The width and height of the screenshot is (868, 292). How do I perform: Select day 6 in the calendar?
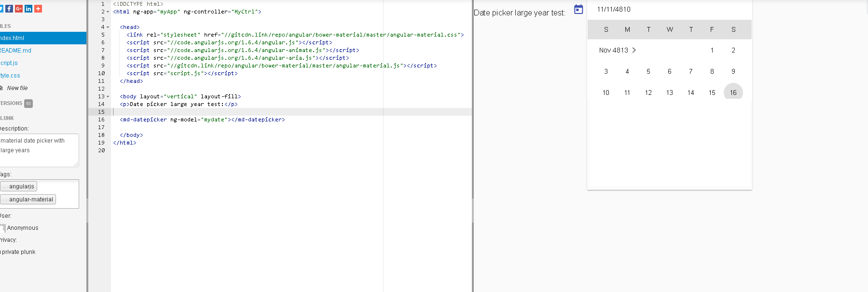(x=670, y=71)
